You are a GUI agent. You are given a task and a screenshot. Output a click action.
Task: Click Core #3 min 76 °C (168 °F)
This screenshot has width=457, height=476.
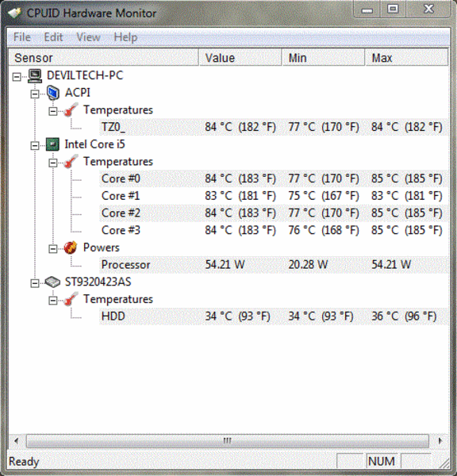point(324,230)
